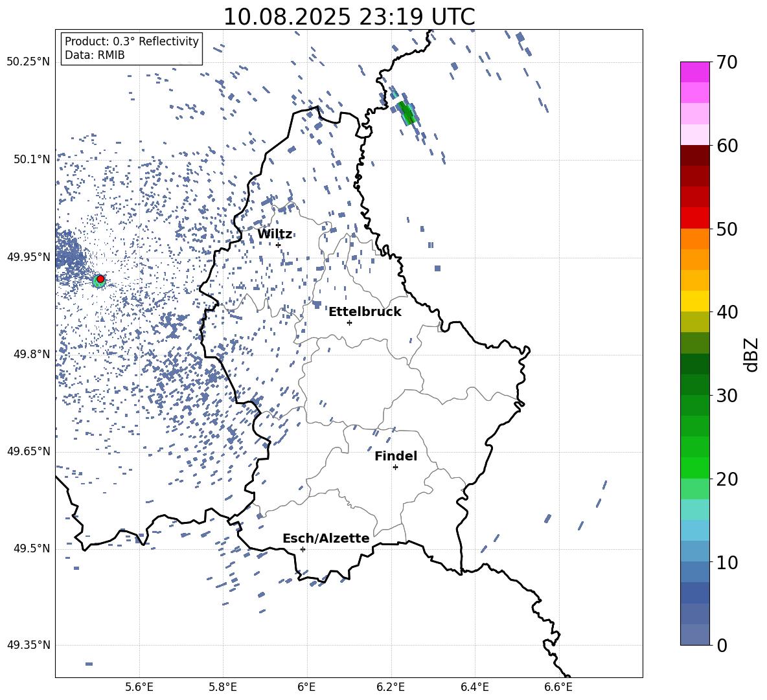This screenshot has height=700, width=767.
Task: Click the dark maroon band below 60
Action: click(694, 155)
